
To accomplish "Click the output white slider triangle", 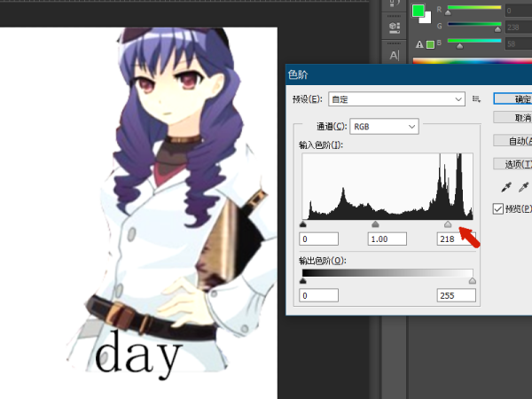I will point(473,280).
